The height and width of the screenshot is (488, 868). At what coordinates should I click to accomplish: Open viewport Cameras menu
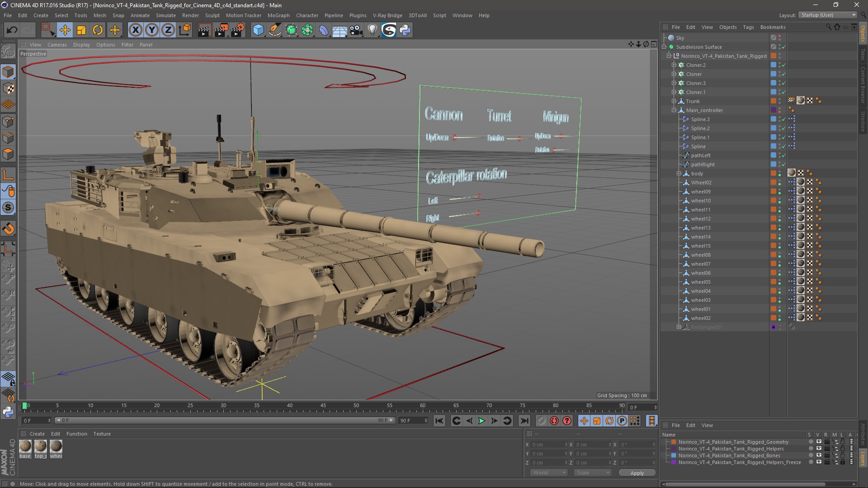[x=57, y=45]
